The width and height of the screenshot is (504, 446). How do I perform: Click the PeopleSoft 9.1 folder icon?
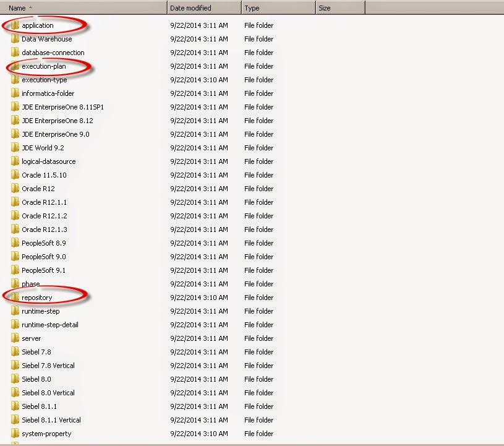(15, 270)
